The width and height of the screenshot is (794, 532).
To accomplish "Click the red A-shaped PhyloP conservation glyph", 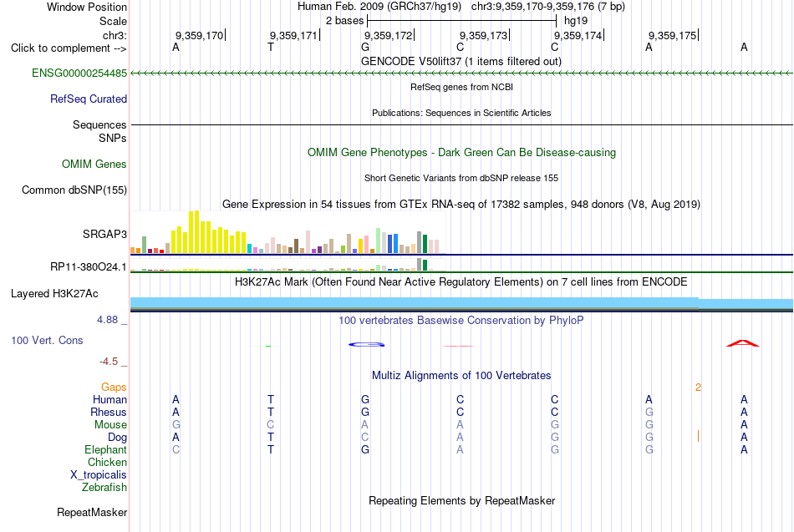I will pos(743,343).
